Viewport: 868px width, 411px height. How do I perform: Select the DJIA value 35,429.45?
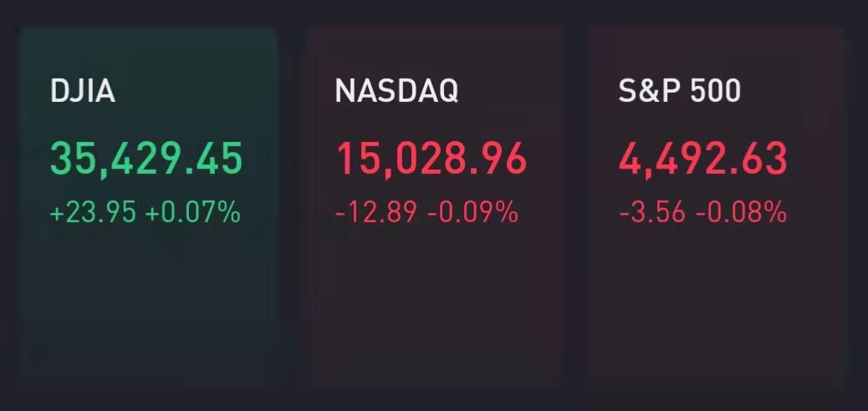coord(146,160)
